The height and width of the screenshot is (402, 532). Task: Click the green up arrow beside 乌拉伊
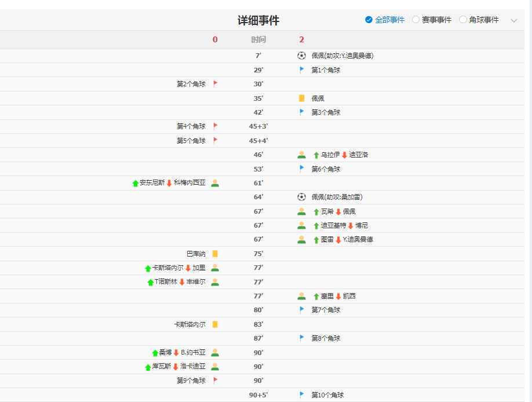pos(316,155)
